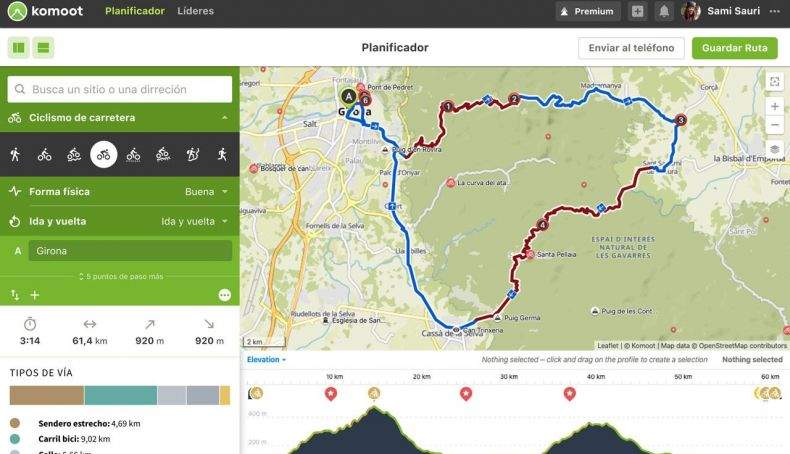Choose the mountaineering sport icon

click(x=192, y=154)
